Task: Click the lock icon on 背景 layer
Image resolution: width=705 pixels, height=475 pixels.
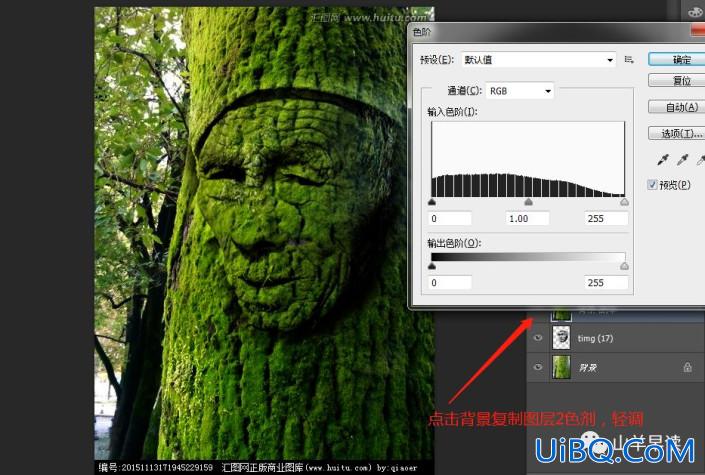Action: [x=687, y=367]
